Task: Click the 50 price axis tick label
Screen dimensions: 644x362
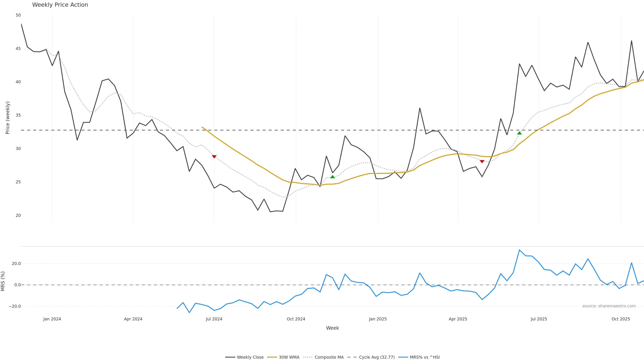Action: tap(18, 15)
